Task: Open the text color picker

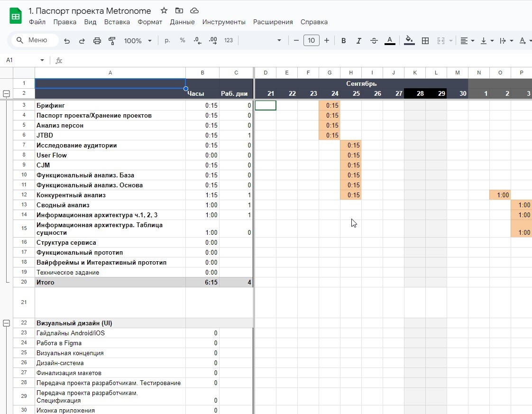Action: click(x=390, y=41)
